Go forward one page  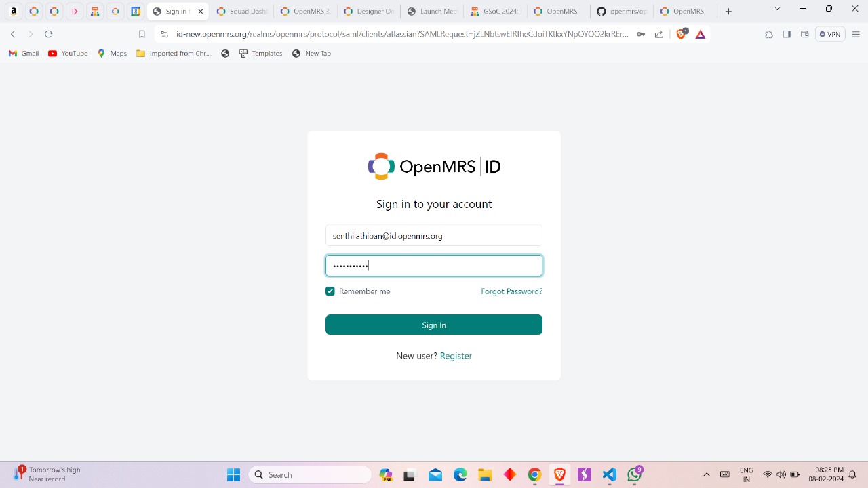point(31,34)
